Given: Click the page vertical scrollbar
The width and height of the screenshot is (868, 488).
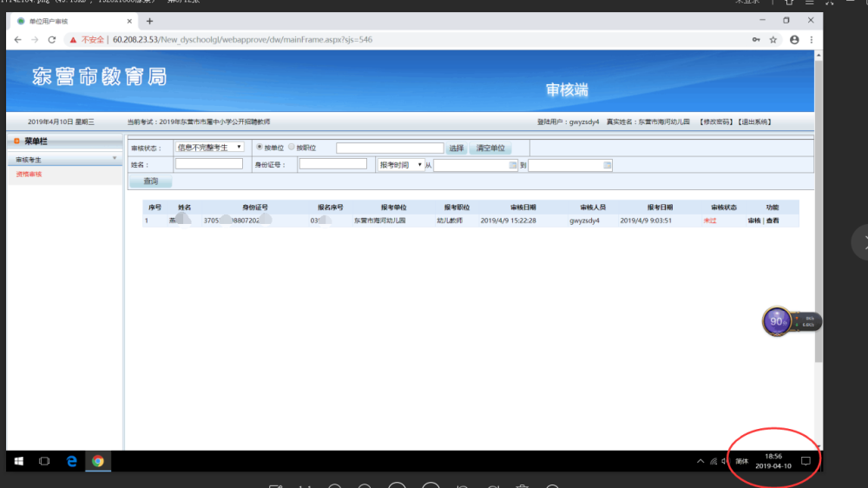Looking at the screenshot, I should pos(819,210).
